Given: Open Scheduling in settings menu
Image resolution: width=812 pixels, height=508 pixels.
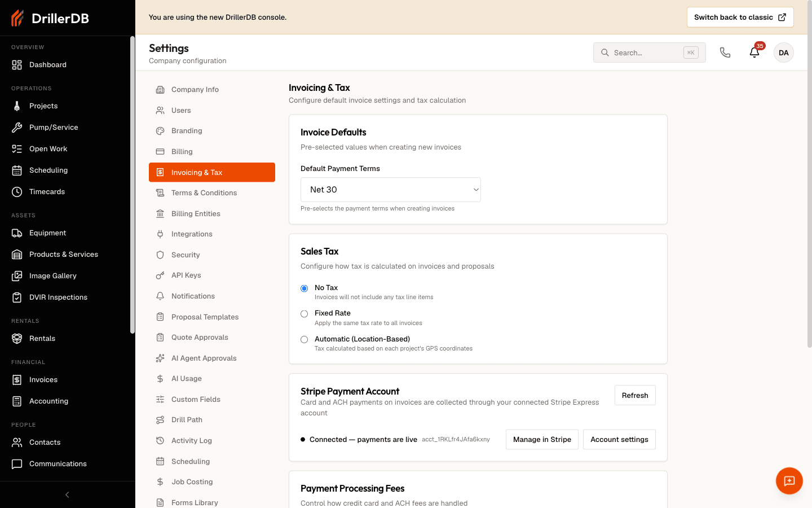Looking at the screenshot, I should (x=212, y=462).
